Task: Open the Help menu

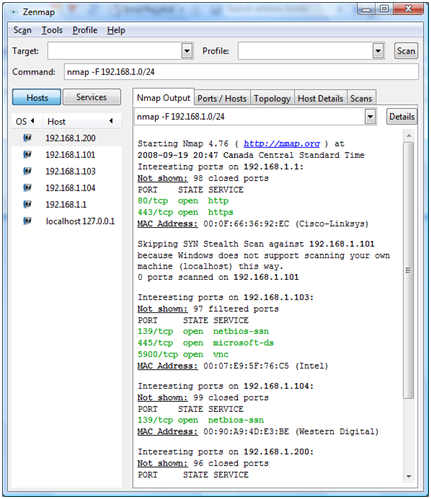Action: (116, 30)
